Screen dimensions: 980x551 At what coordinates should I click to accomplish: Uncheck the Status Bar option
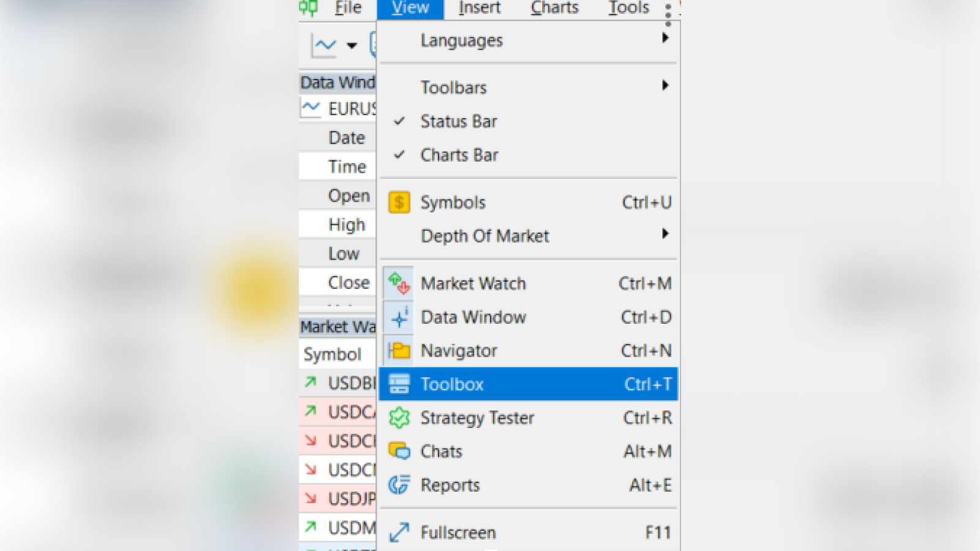click(x=459, y=121)
